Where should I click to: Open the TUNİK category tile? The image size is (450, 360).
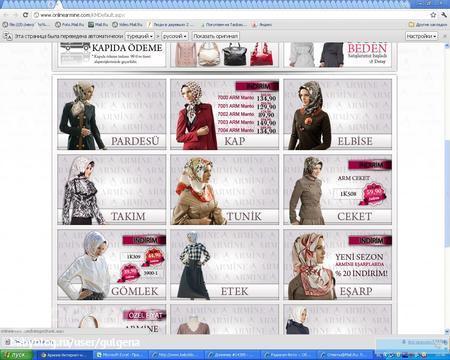point(224,189)
